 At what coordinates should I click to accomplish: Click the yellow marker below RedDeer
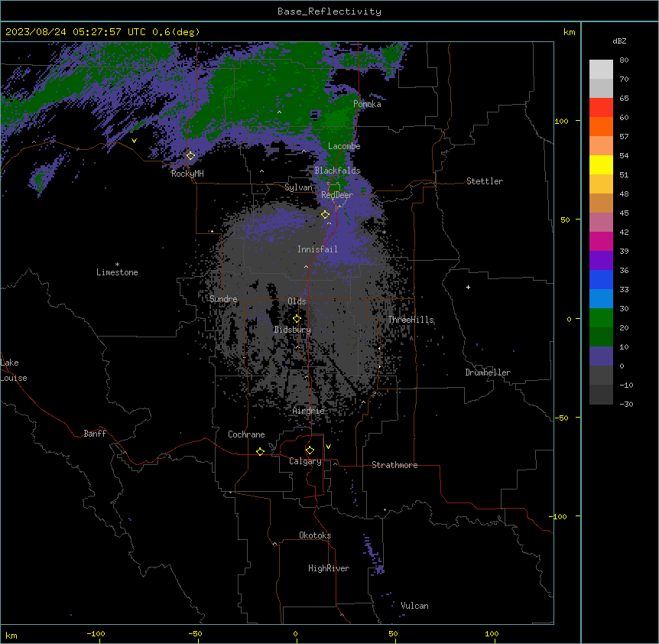(x=325, y=215)
